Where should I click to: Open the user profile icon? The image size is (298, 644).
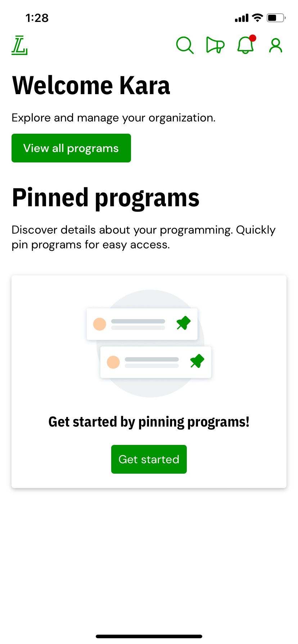click(276, 46)
